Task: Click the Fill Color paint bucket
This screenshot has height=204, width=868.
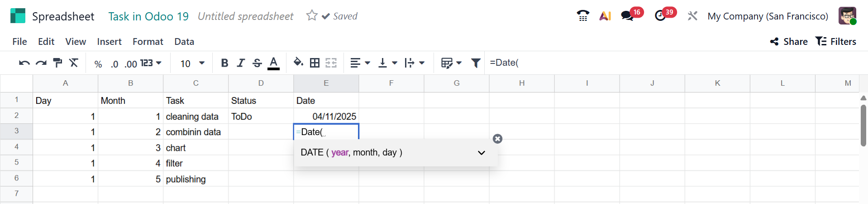Action: (298, 63)
